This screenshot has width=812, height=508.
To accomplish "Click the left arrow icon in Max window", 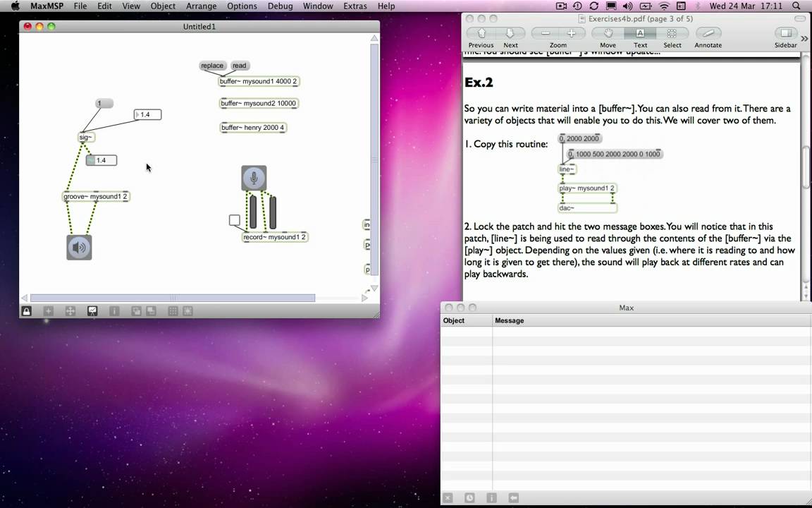I will coord(513,497).
